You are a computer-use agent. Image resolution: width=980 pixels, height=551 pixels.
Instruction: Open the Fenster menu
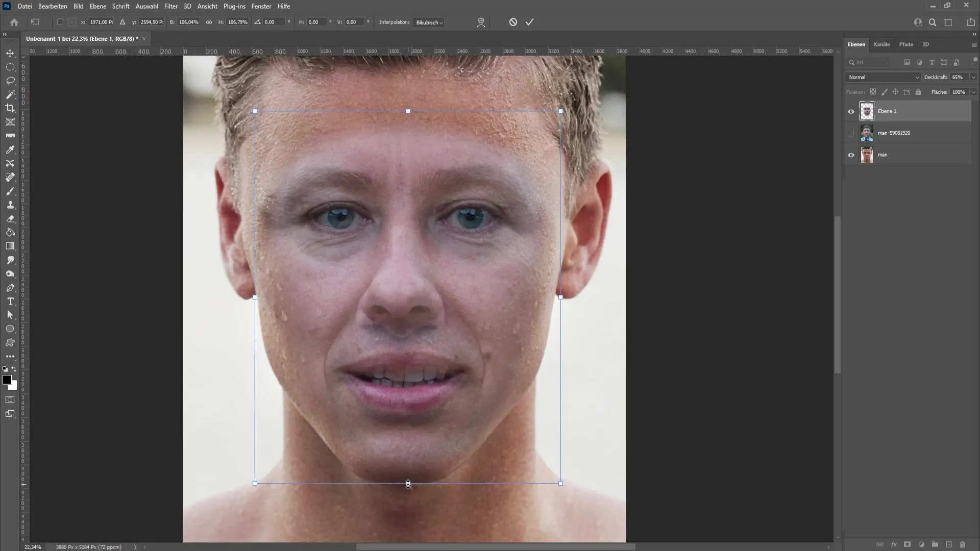coord(262,6)
